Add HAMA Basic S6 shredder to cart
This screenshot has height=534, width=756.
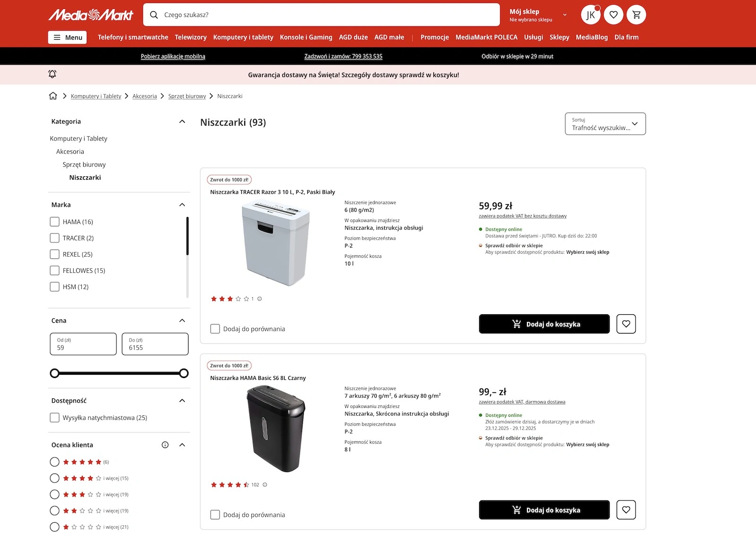point(544,510)
